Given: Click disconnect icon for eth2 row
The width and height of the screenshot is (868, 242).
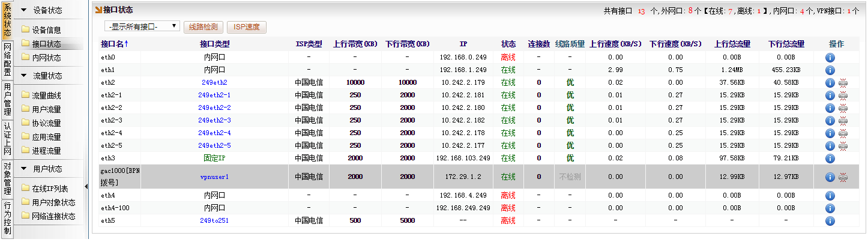Looking at the screenshot, I should [843, 83].
